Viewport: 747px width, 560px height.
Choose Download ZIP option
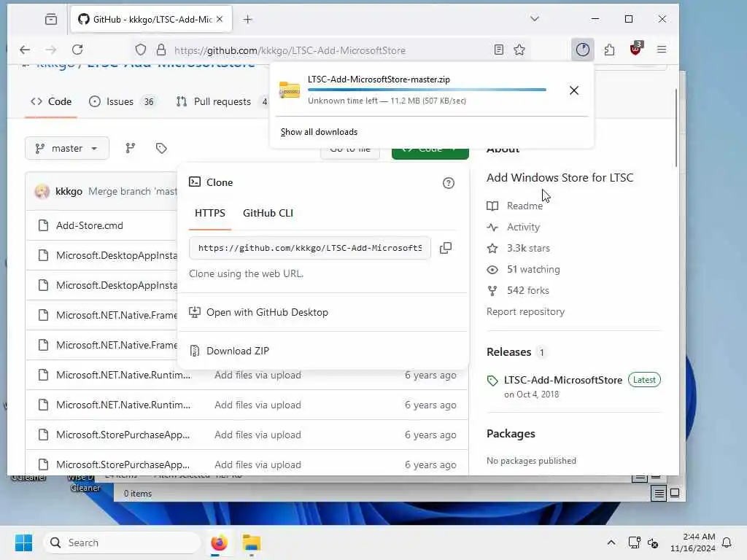pyautogui.click(x=237, y=351)
